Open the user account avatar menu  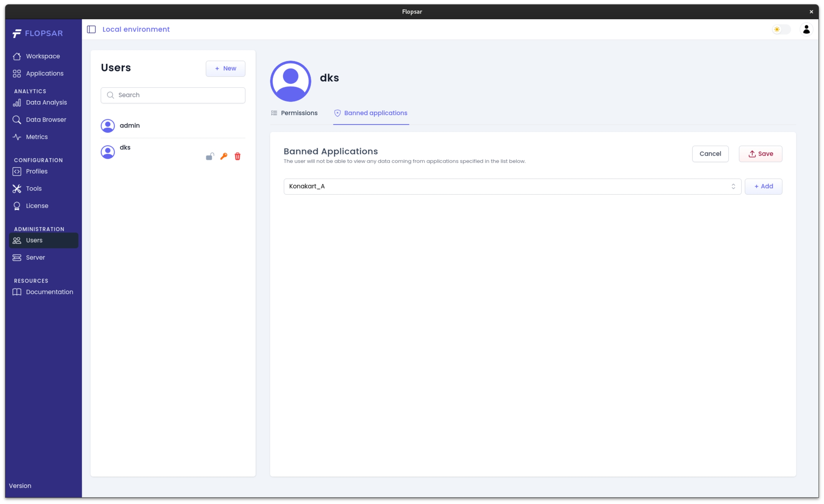[806, 29]
